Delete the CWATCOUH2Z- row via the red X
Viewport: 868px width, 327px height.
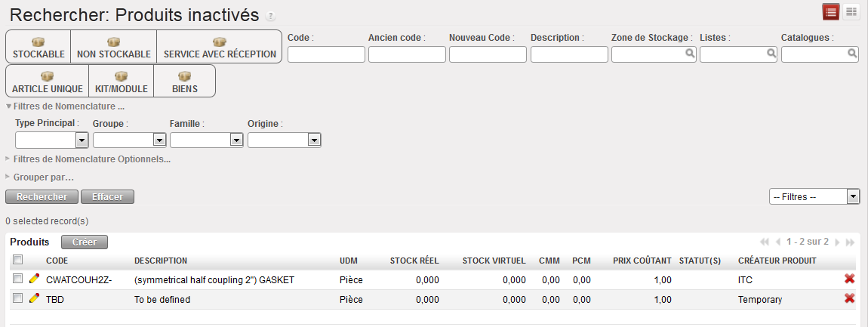coord(849,279)
